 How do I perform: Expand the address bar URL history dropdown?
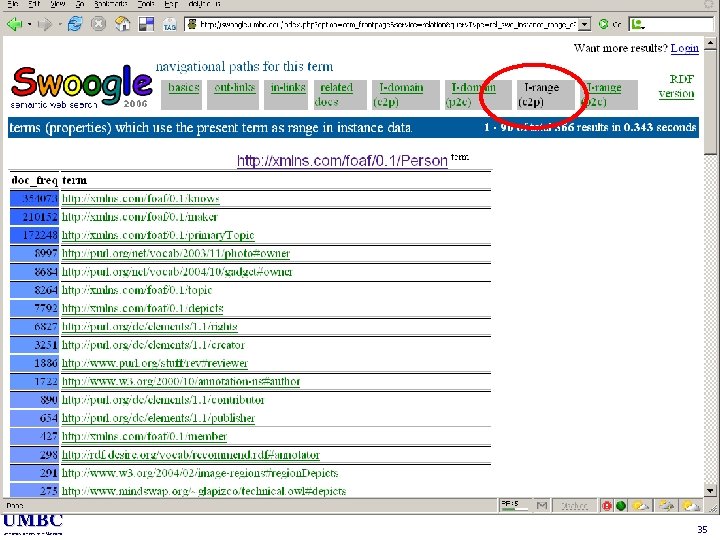tap(584, 24)
